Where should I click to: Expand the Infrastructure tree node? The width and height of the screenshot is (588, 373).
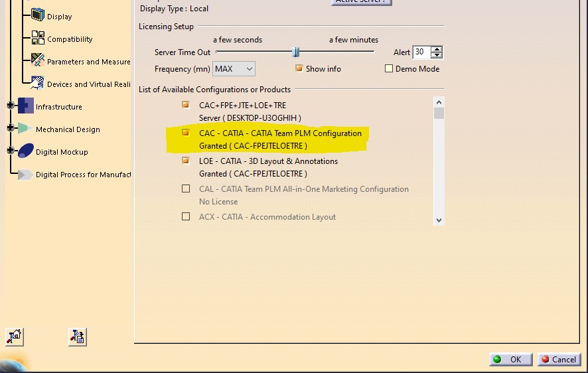coord(11,106)
